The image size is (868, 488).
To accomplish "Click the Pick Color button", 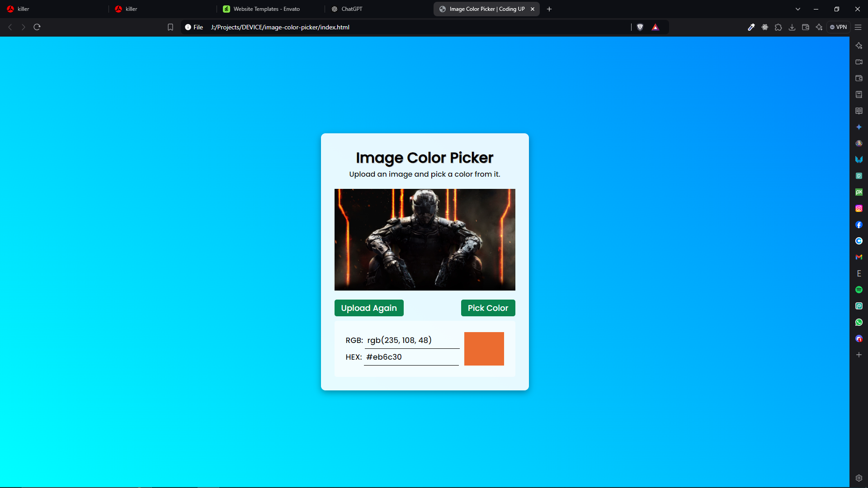I will (x=488, y=308).
